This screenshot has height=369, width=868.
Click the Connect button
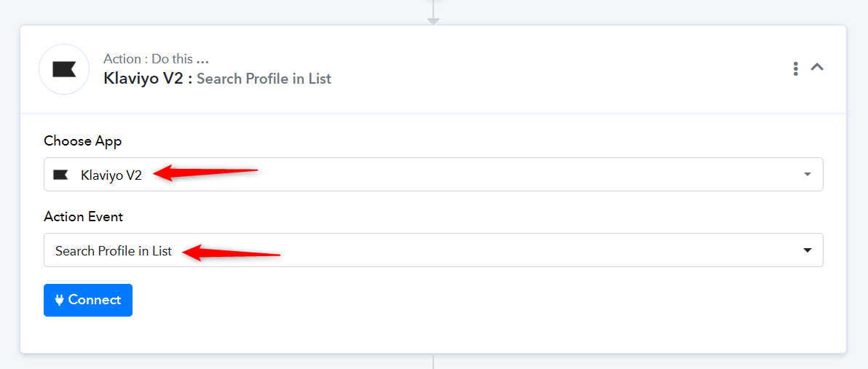pyautogui.click(x=88, y=300)
